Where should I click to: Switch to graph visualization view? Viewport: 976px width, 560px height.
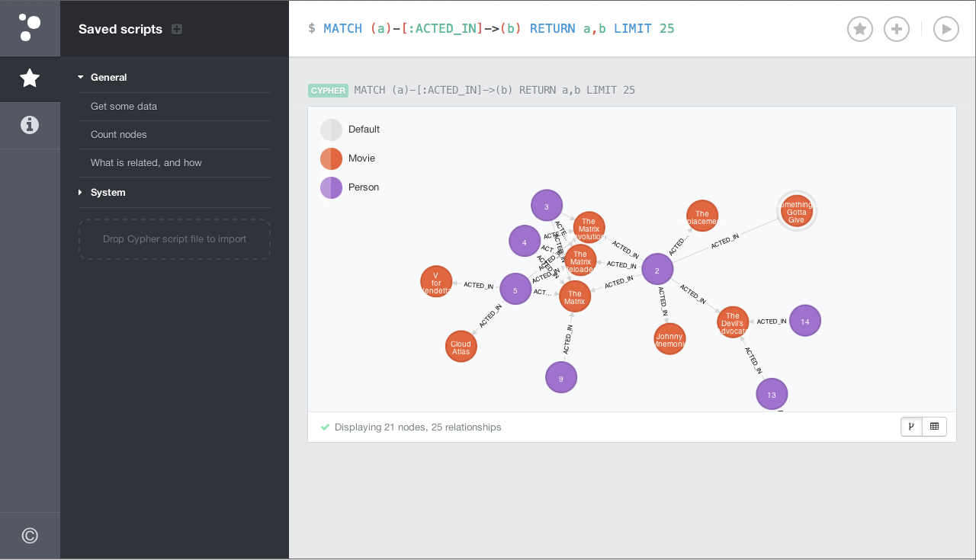[911, 427]
